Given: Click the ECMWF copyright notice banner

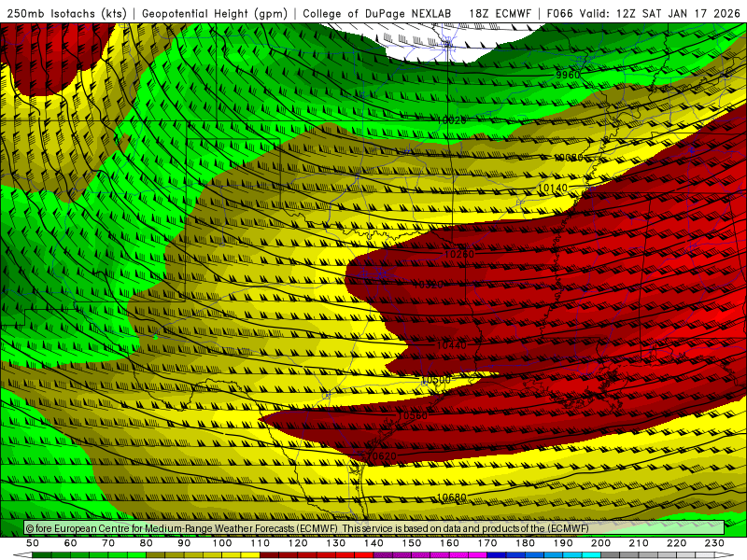Looking at the screenshot, I should pos(374,528).
